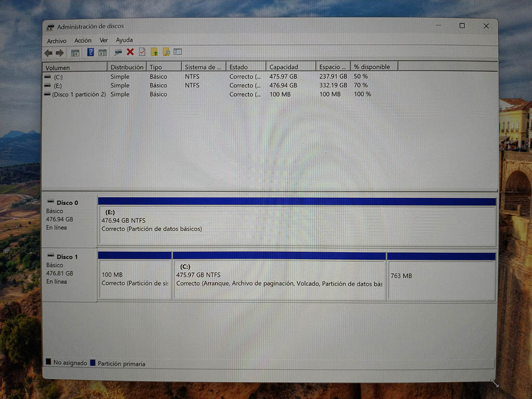
Task: Click the forward arrow toolbar icon
Action: click(x=59, y=52)
